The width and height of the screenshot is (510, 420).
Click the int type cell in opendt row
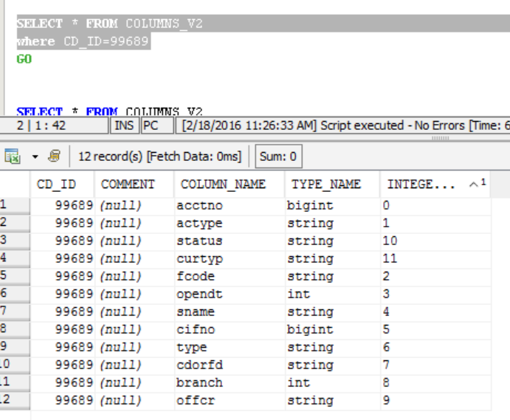click(332, 294)
